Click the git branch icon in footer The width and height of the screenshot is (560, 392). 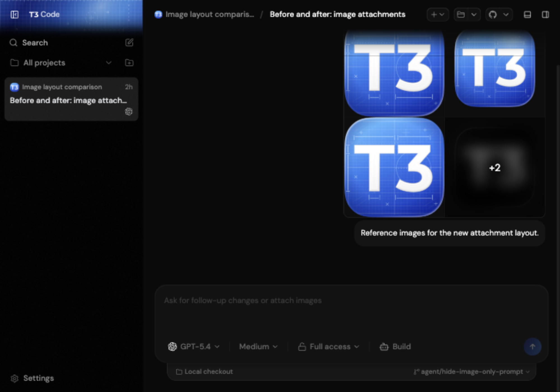pyautogui.click(x=416, y=372)
